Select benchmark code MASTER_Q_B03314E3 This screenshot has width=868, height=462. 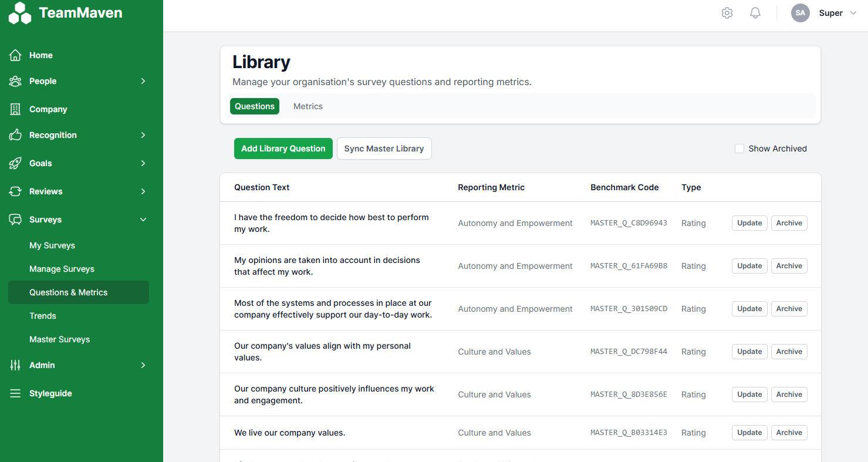[629, 433]
